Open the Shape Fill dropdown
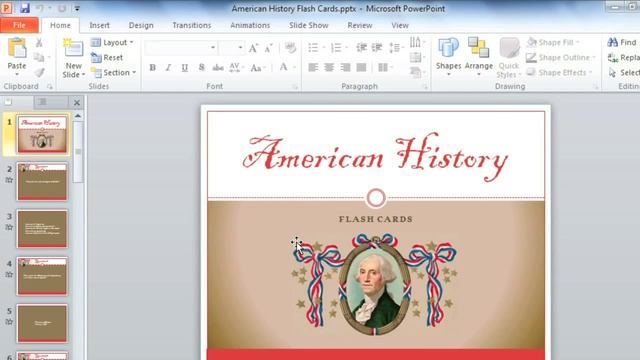The width and height of the screenshot is (640, 360). point(553,42)
